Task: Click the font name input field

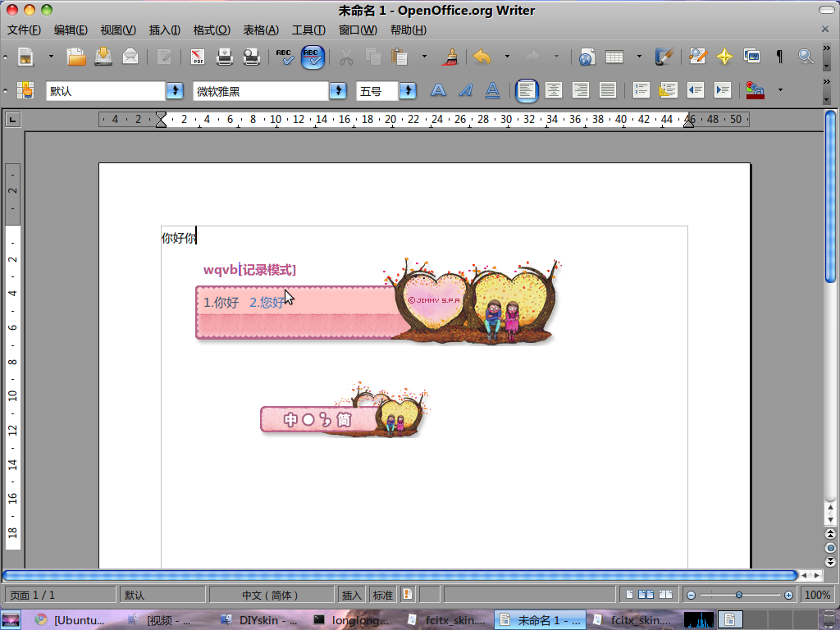Action: tap(260, 91)
